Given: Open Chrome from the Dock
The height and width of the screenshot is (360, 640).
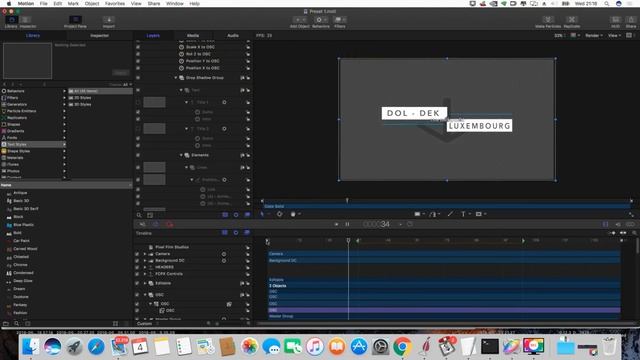Looking at the screenshot, I should (402, 347).
